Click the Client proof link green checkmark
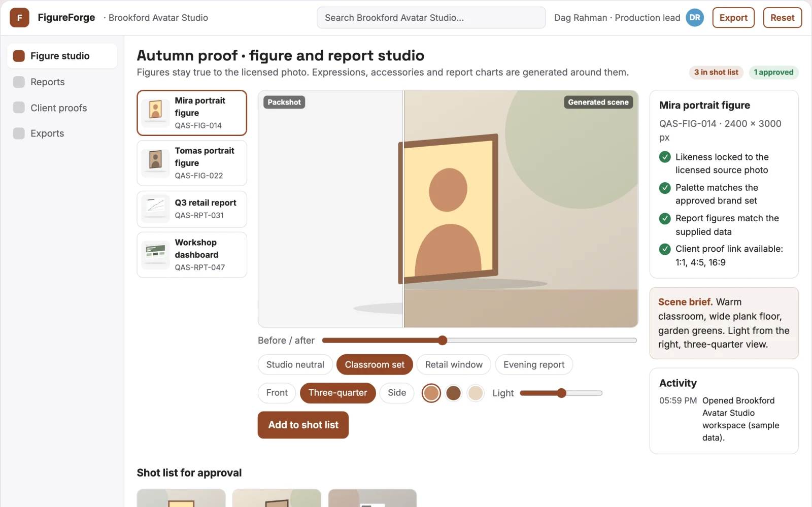812x507 pixels. 665,249
